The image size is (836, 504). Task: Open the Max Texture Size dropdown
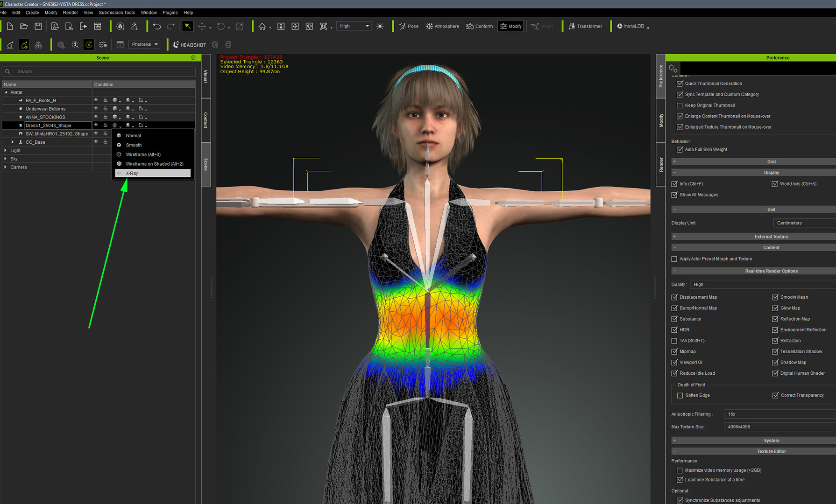click(780, 427)
